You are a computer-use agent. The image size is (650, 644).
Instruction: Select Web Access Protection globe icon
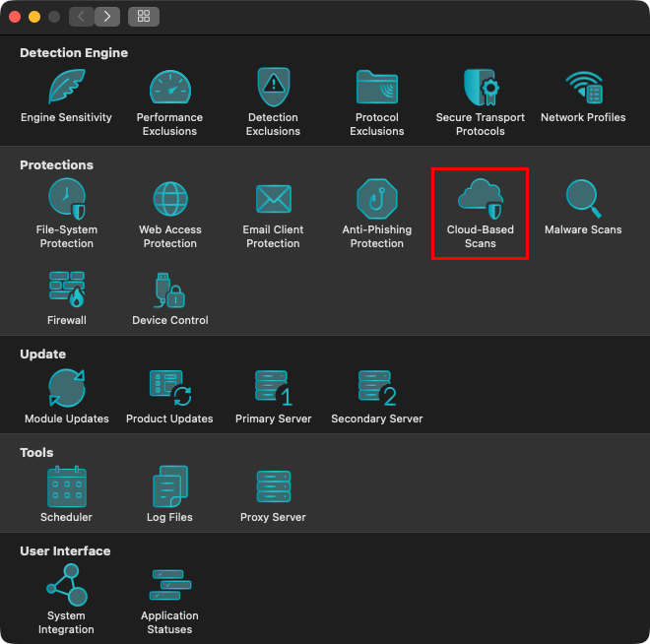169,199
